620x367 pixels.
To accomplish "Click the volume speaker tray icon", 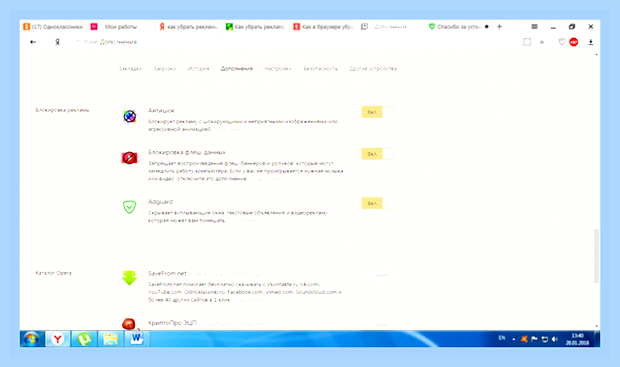I will [555, 339].
